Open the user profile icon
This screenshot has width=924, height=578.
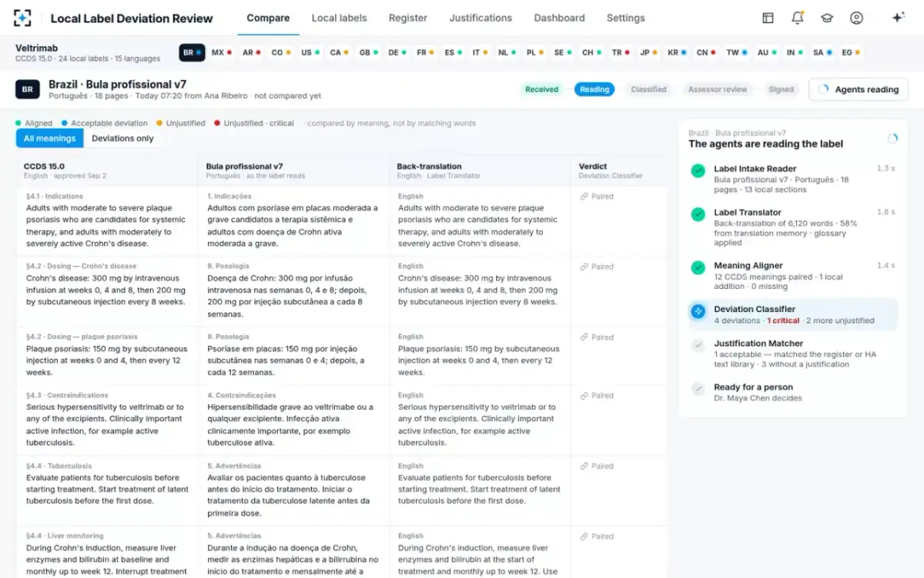pyautogui.click(x=856, y=18)
